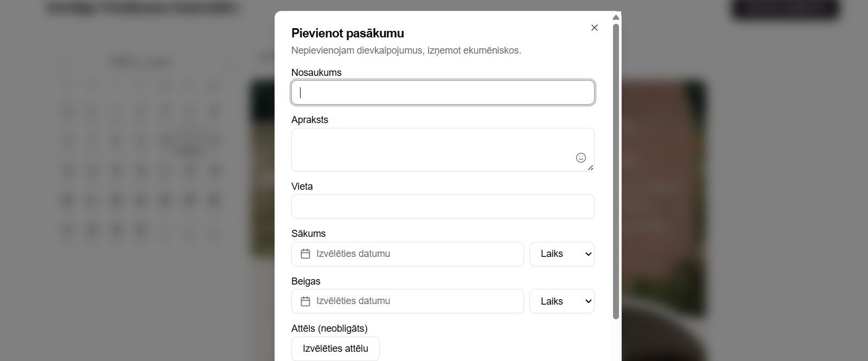Image resolution: width=868 pixels, height=361 pixels.
Task: Click calendar icon in Sākums date field
Action: coord(305,254)
